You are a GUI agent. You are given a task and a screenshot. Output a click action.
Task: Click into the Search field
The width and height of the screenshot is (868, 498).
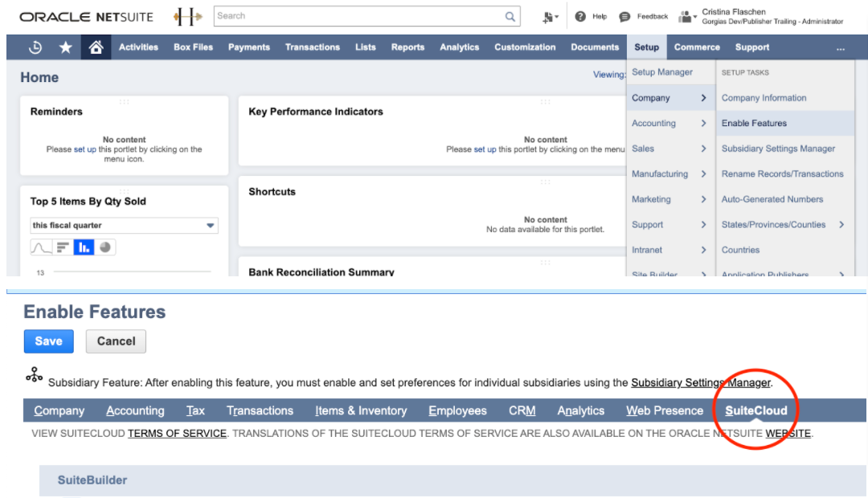360,17
